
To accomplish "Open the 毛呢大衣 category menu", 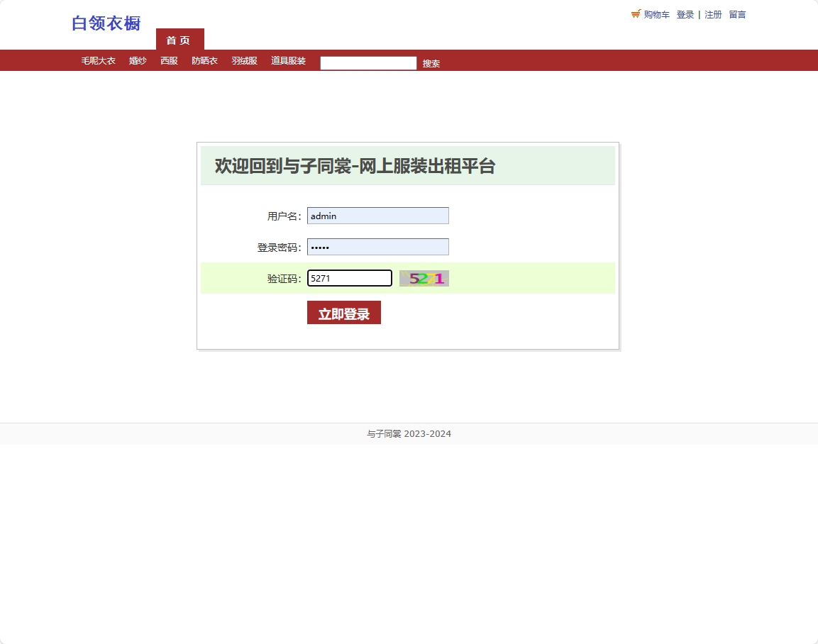I will [x=97, y=60].
